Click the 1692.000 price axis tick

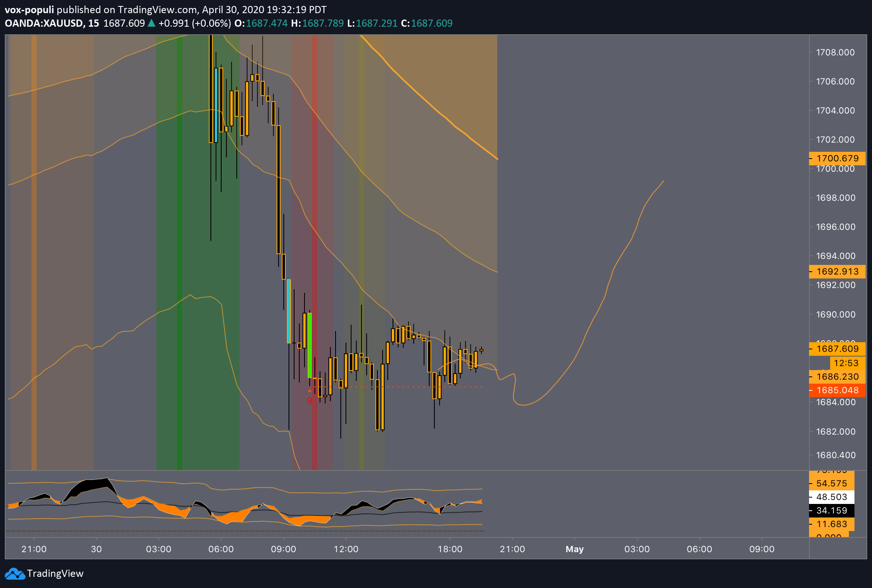(x=835, y=285)
